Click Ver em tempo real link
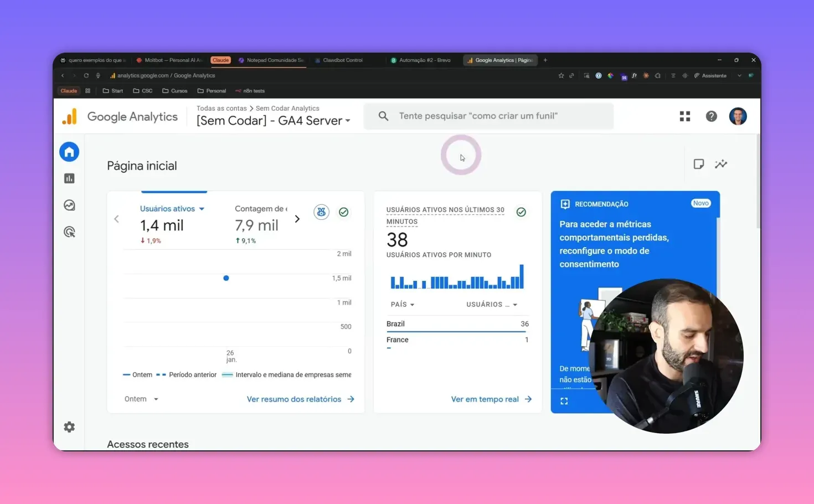 point(491,399)
